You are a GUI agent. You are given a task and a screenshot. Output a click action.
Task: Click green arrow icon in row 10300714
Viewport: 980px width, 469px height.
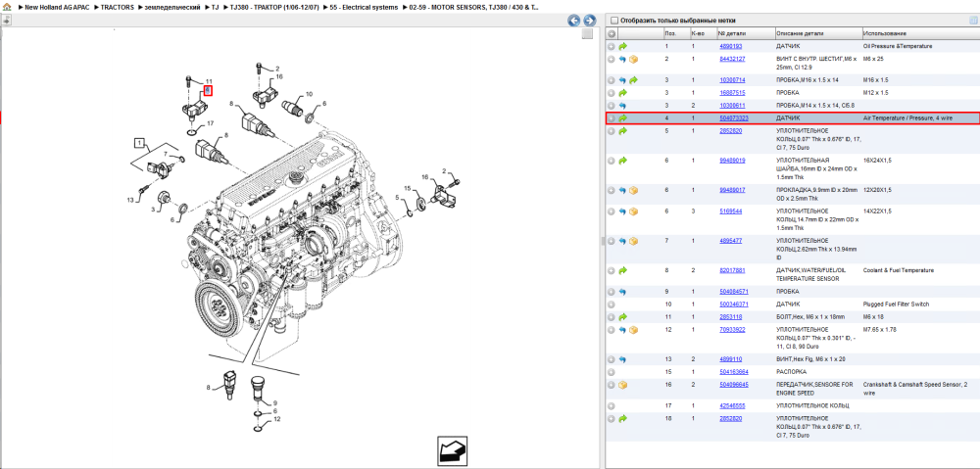click(633, 80)
